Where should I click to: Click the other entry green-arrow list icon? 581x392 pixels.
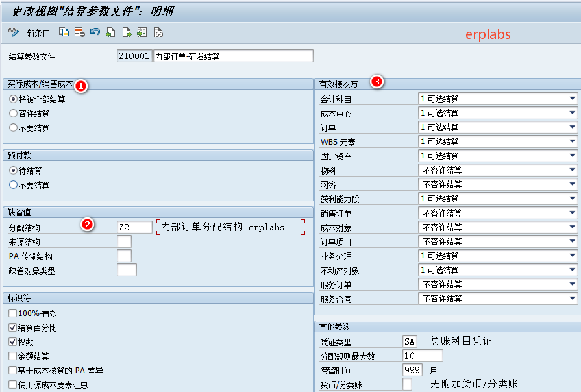point(142,32)
